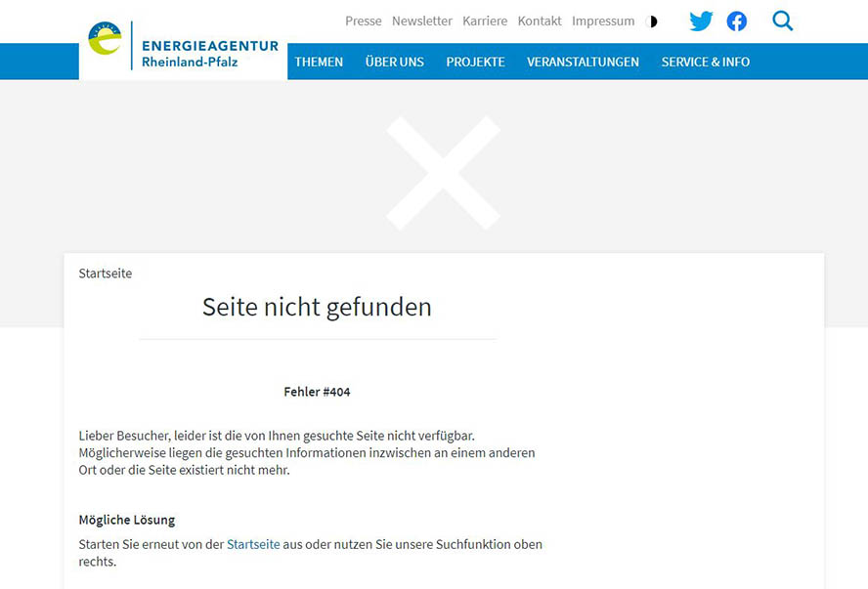Click the magnifying glass search icon
The height and width of the screenshot is (589, 868).
pos(782,21)
